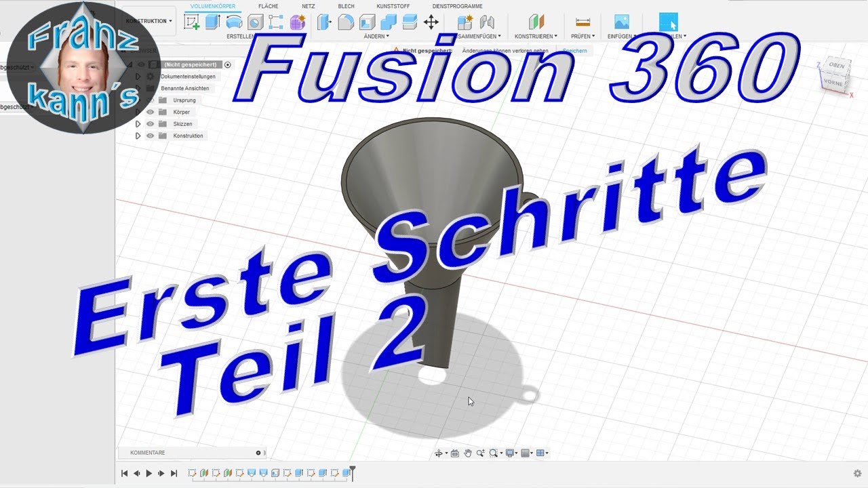This screenshot has height=488, width=868.
Task: Select the Fillet tool
Action: pos(346,22)
